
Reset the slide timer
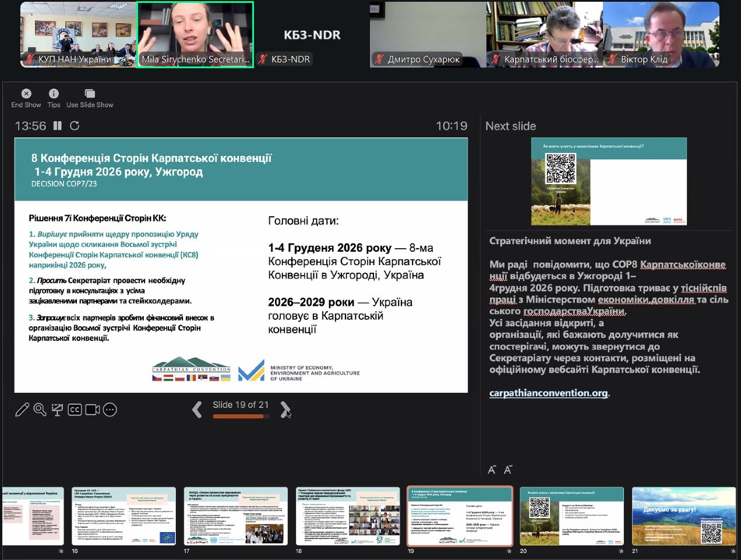(x=75, y=126)
